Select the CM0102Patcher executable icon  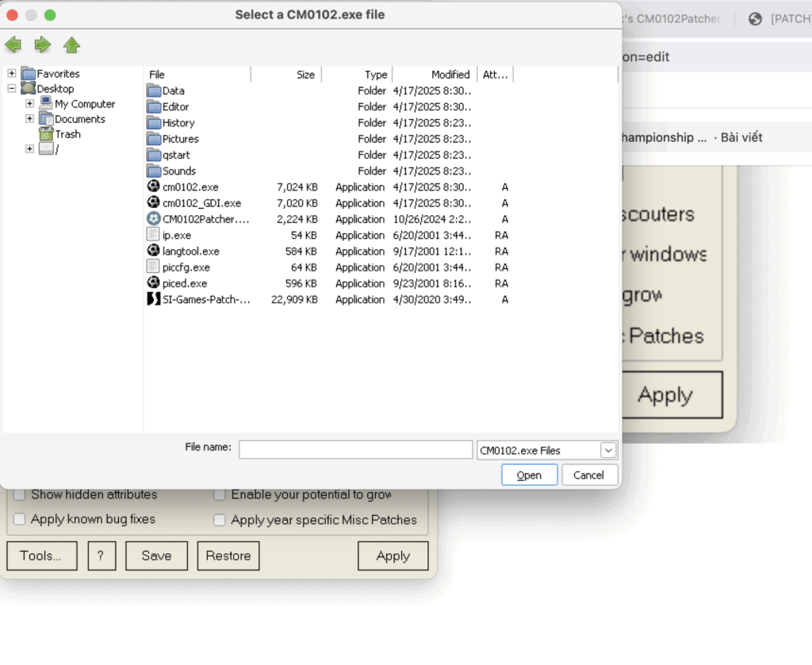click(x=154, y=219)
